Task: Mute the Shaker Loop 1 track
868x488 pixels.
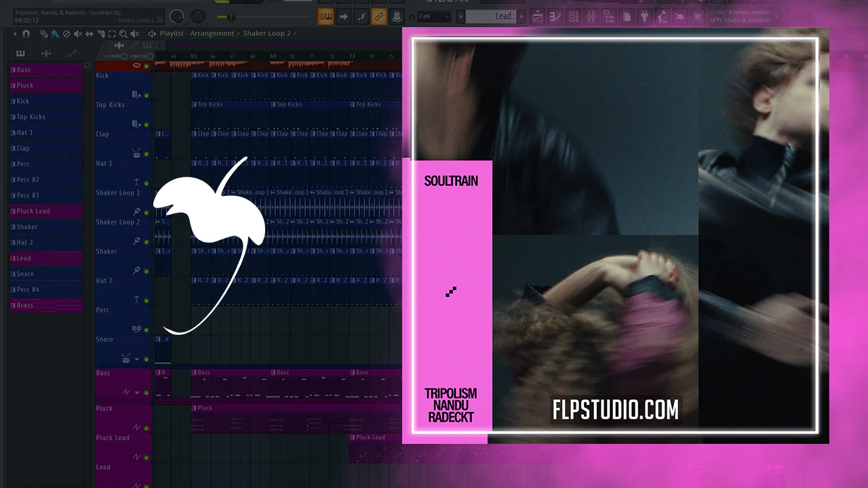Action: click(146, 213)
